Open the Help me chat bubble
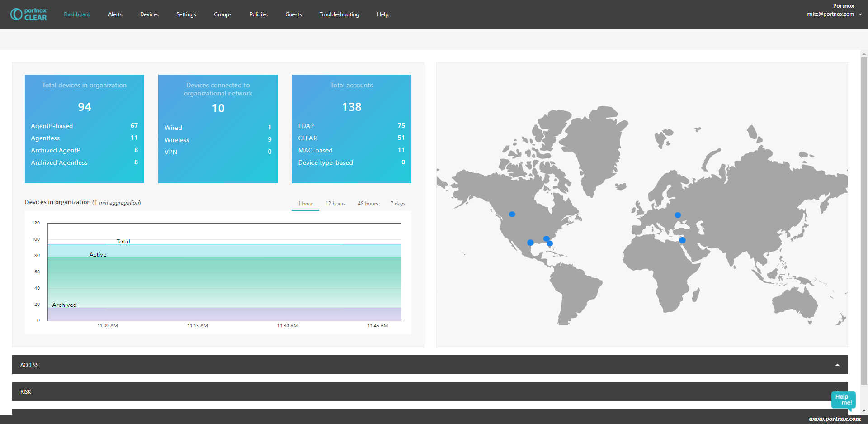This screenshot has width=868, height=424. click(x=843, y=400)
